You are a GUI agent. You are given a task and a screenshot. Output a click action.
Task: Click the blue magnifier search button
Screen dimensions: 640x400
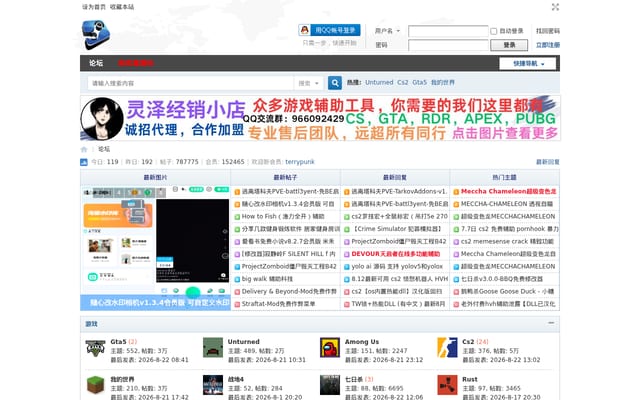(335, 83)
